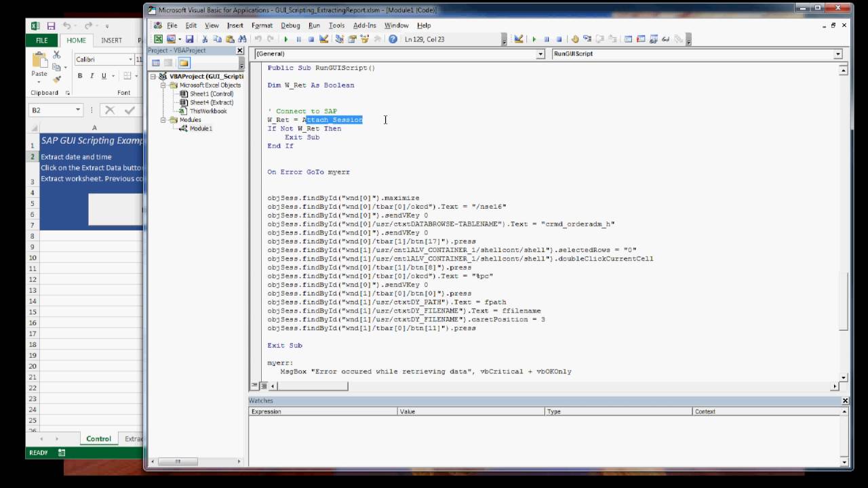Open the Properties Window toolbar icon
Screen dimensions: 868x488
352,39
